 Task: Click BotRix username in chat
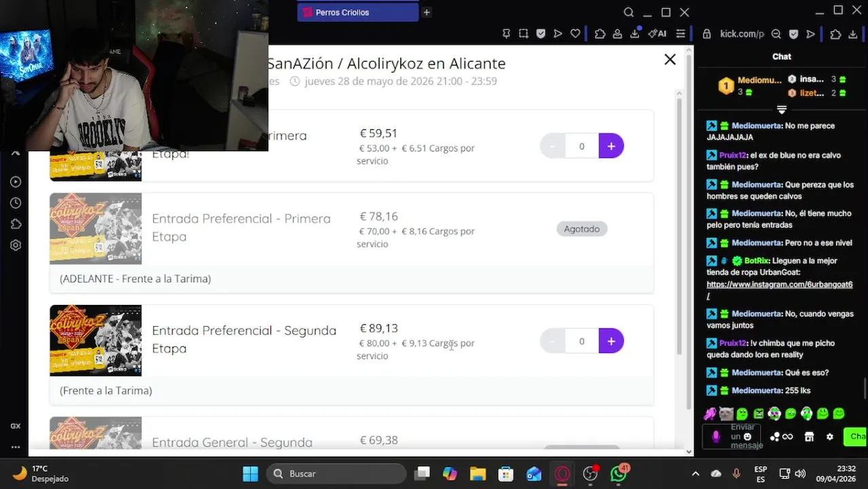click(757, 261)
